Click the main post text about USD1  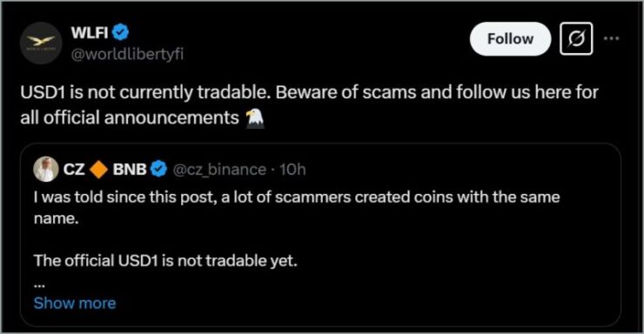coord(309,105)
